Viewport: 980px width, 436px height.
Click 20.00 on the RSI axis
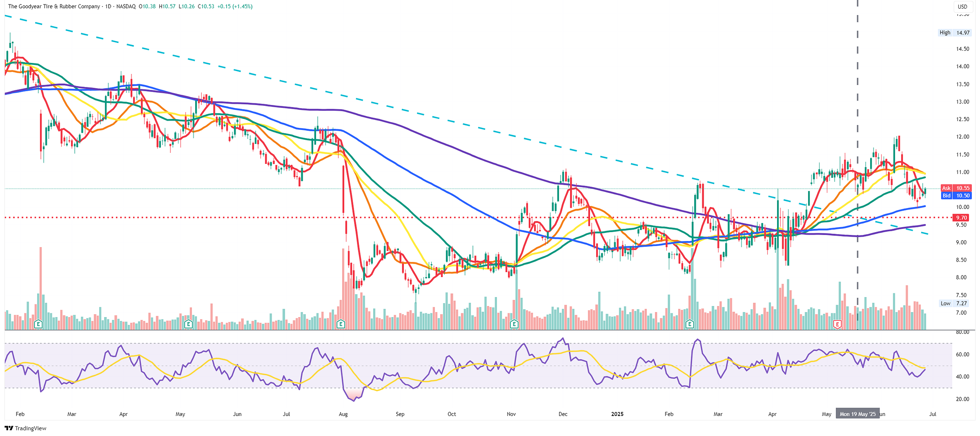tap(962, 399)
